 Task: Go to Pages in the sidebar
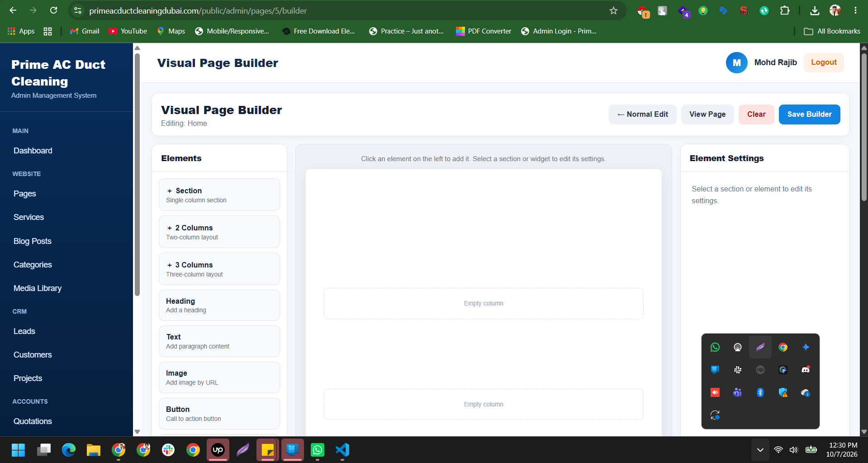pyautogui.click(x=25, y=194)
